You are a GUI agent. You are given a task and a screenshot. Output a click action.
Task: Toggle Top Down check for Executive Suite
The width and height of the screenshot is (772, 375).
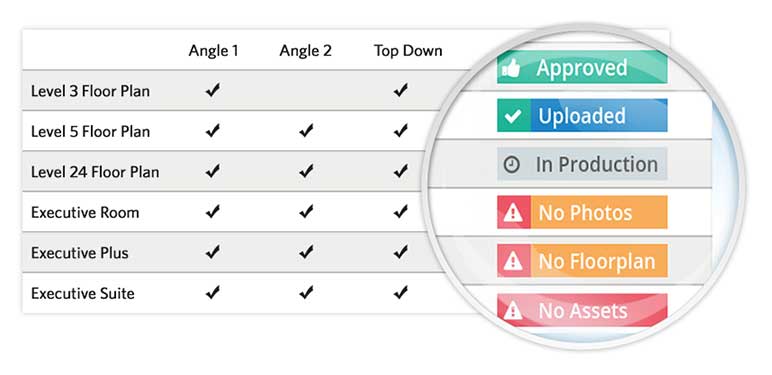coord(400,293)
